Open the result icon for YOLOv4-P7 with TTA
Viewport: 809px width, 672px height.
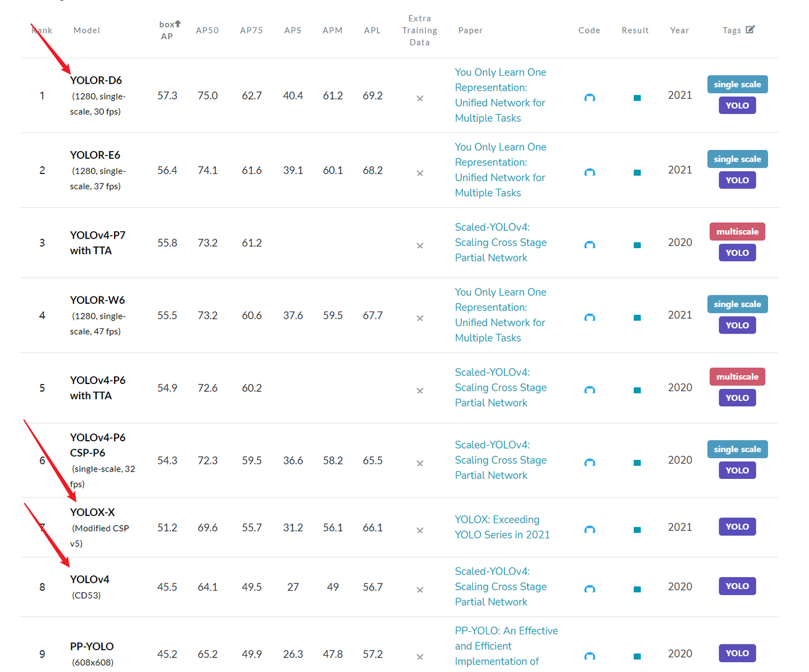(637, 245)
